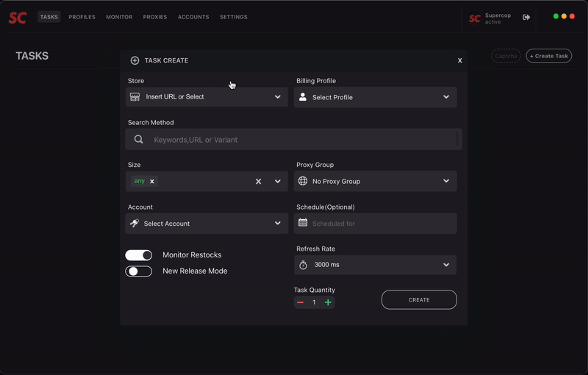This screenshot has width=588, height=375.
Task: Click the + Create Task button
Action: (549, 56)
